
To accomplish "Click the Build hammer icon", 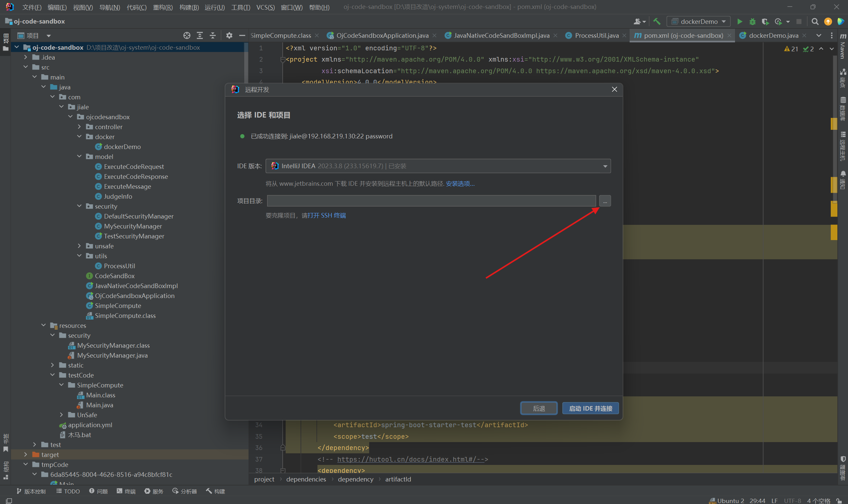I will (657, 22).
